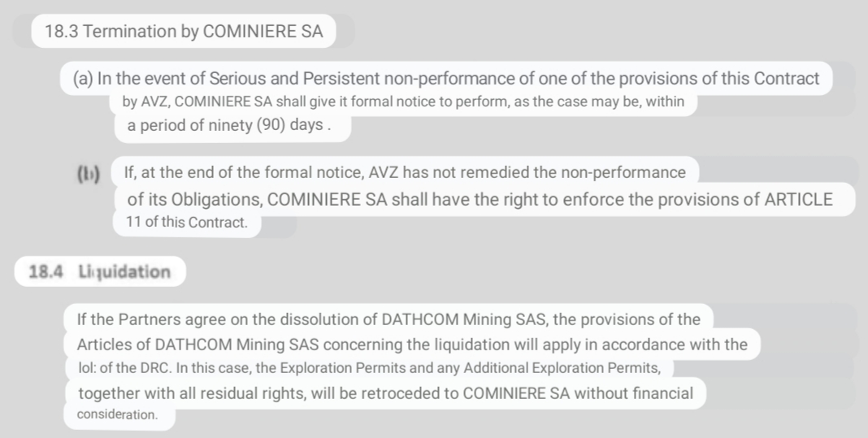Click the line starting 'Articles of DATHCOM Mining SAS'

(410, 345)
